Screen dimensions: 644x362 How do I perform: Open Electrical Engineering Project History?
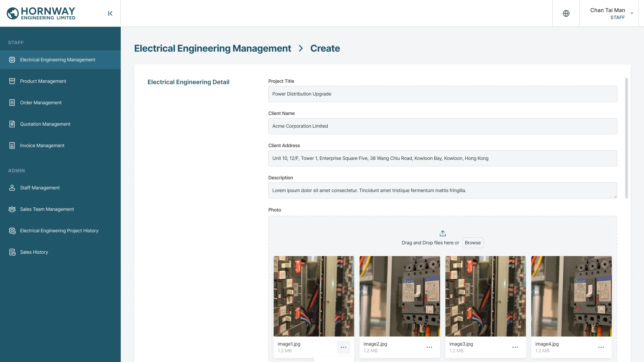pyautogui.click(x=59, y=231)
